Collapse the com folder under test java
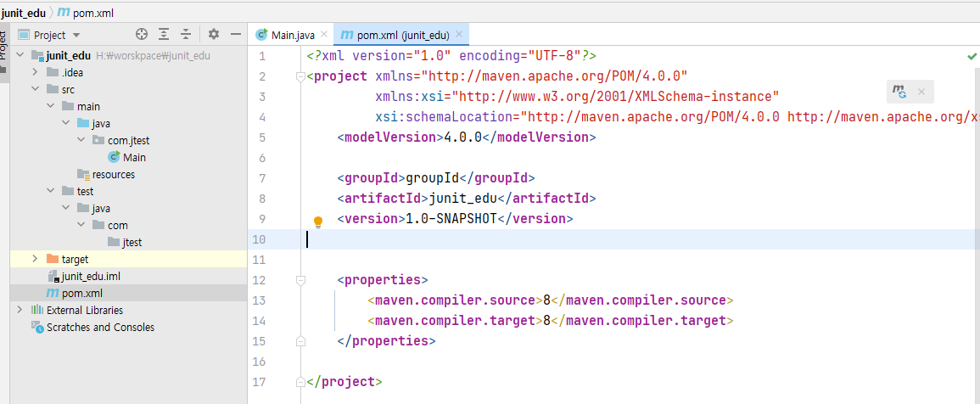980x404 pixels. (x=81, y=225)
